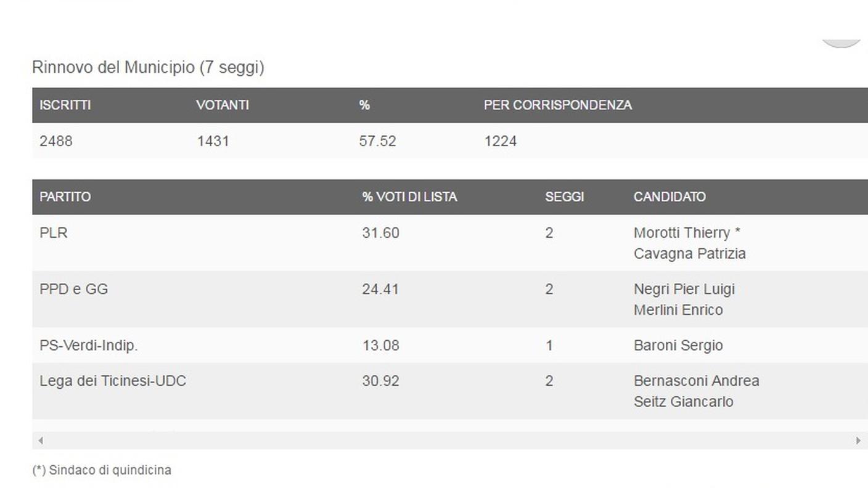868x488 pixels.
Task: Click the SEGGI column header
Action: point(564,197)
